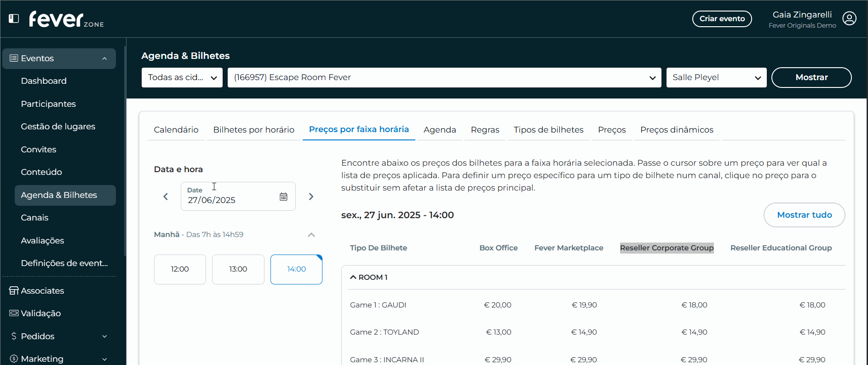The image size is (868, 365).
Task: Click Reseller Educational price for Game 1 GAUDI
Action: point(813,305)
